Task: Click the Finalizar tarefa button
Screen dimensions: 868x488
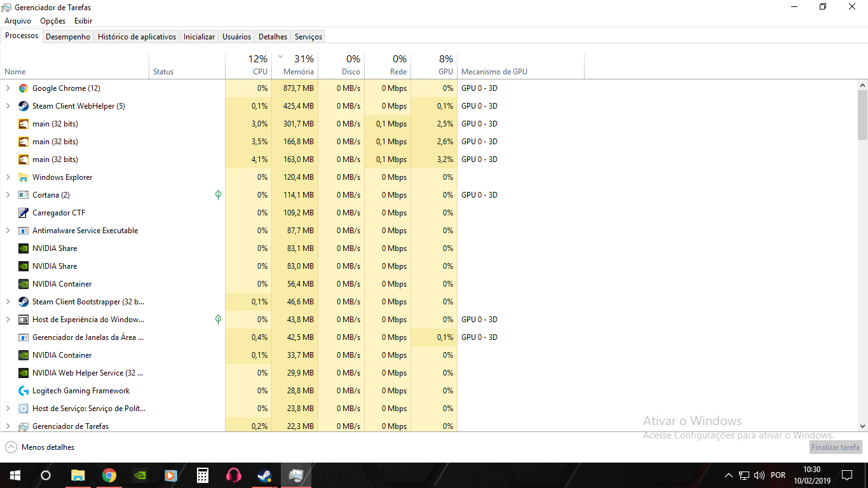Action: click(x=836, y=447)
